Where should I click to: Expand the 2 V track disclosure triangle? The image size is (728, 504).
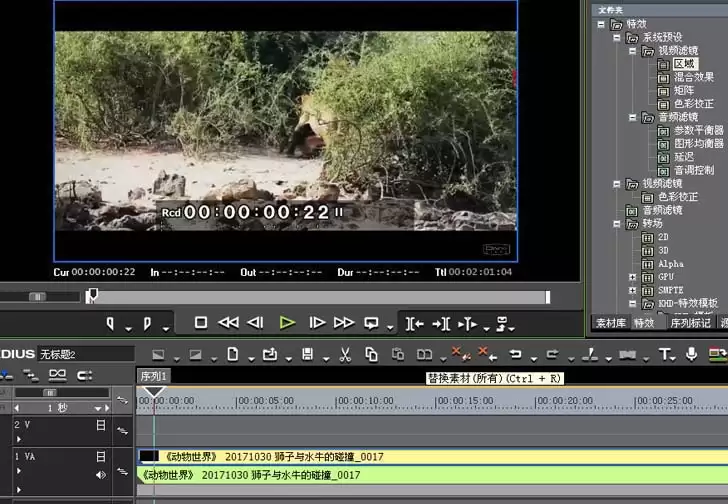[x=19, y=439]
